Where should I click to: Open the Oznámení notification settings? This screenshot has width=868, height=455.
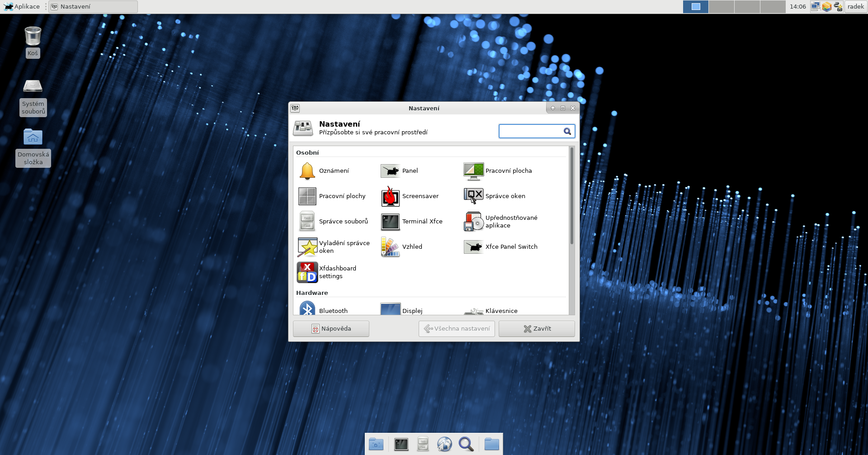(x=324, y=171)
